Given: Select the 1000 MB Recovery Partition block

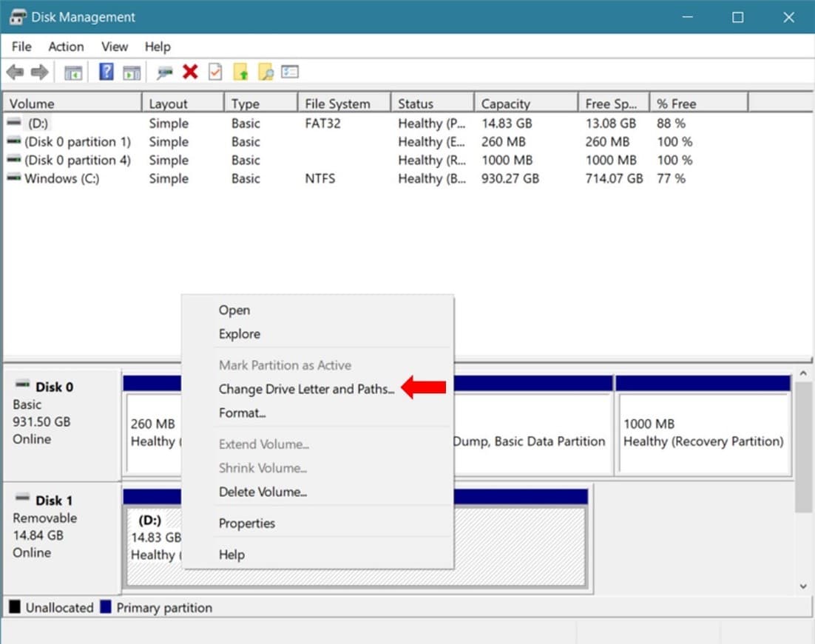Looking at the screenshot, I should (703, 433).
